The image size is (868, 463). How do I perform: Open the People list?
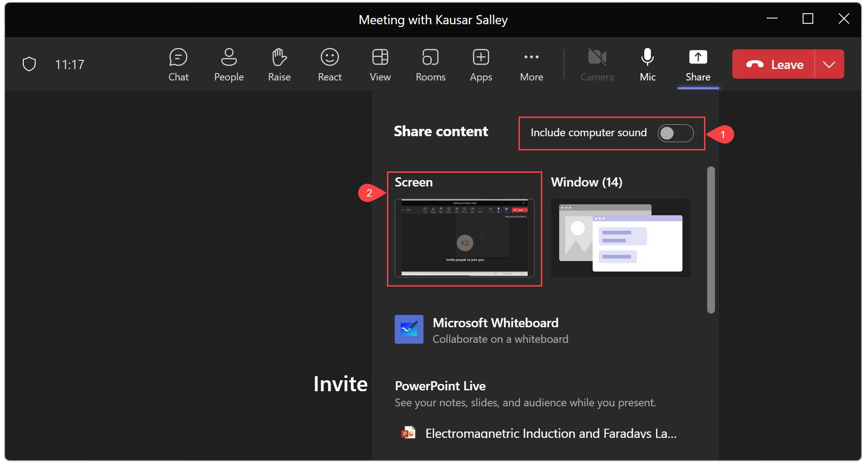pos(228,64)
